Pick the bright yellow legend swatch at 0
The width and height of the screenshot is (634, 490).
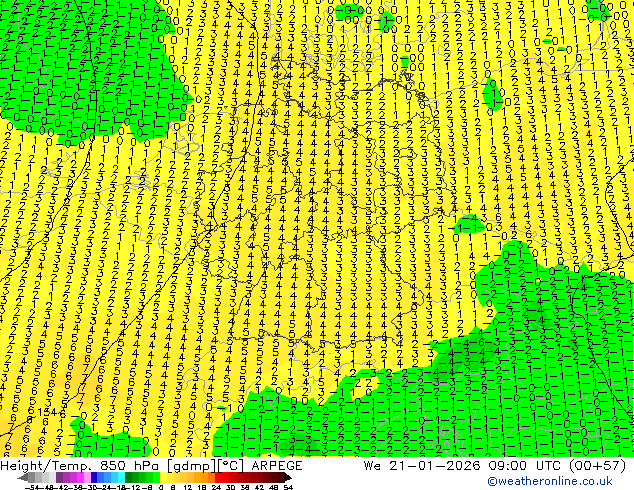(163, 477)
